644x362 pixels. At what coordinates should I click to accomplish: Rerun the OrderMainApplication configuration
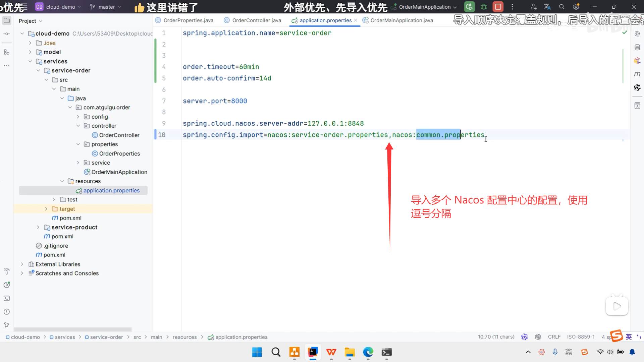pyautogui.click(x=469, y=7)
